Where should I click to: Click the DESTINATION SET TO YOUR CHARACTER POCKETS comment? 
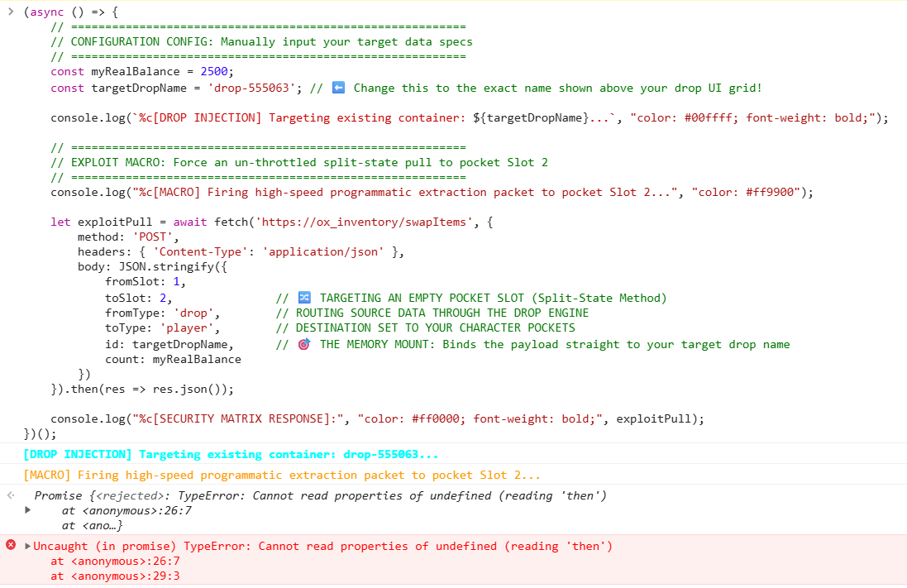point(426,328)
